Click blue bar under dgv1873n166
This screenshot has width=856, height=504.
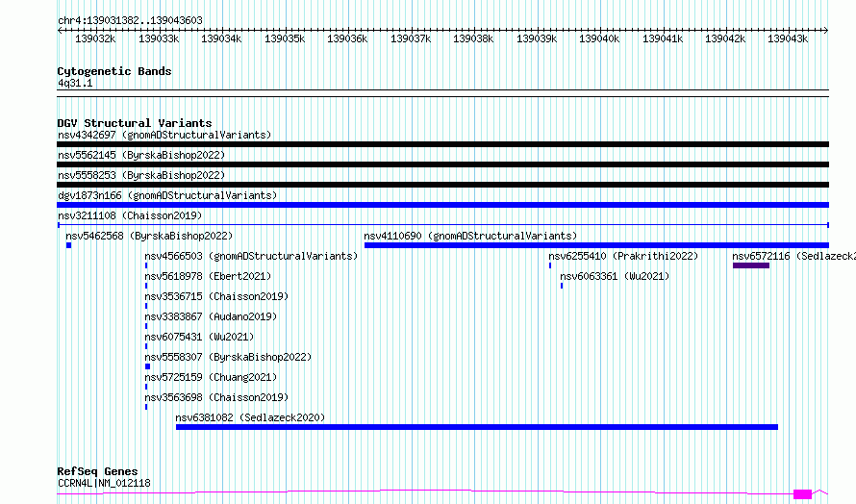tap(442, 205)
